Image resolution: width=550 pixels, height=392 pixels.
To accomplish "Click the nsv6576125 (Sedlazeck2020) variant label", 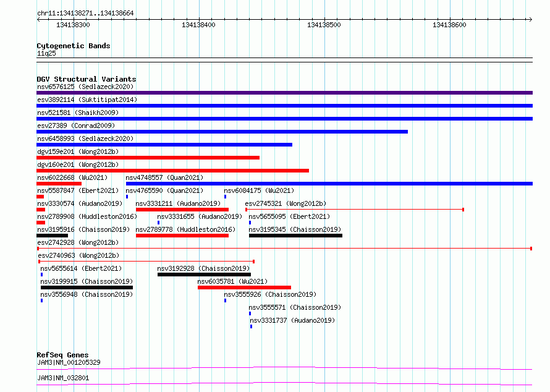I will (85, 87).
